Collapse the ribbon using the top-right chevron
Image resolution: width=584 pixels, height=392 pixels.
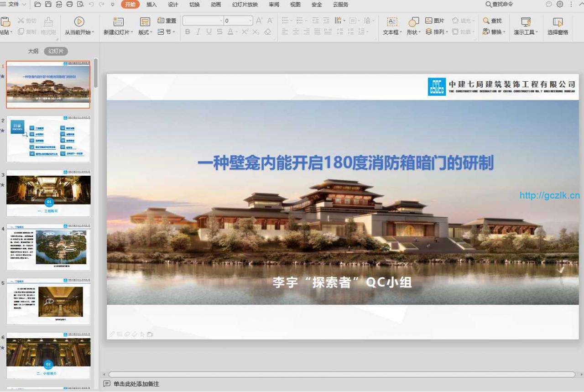[580, 4]
